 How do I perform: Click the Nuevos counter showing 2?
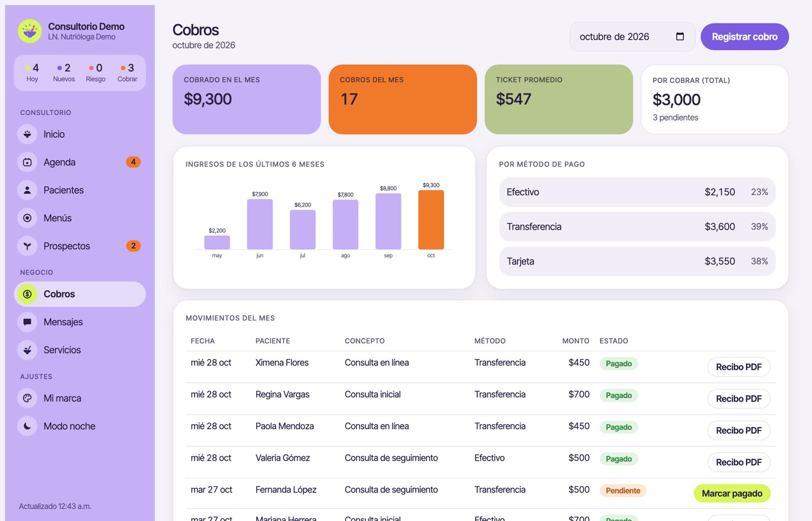tap(64, 73)
